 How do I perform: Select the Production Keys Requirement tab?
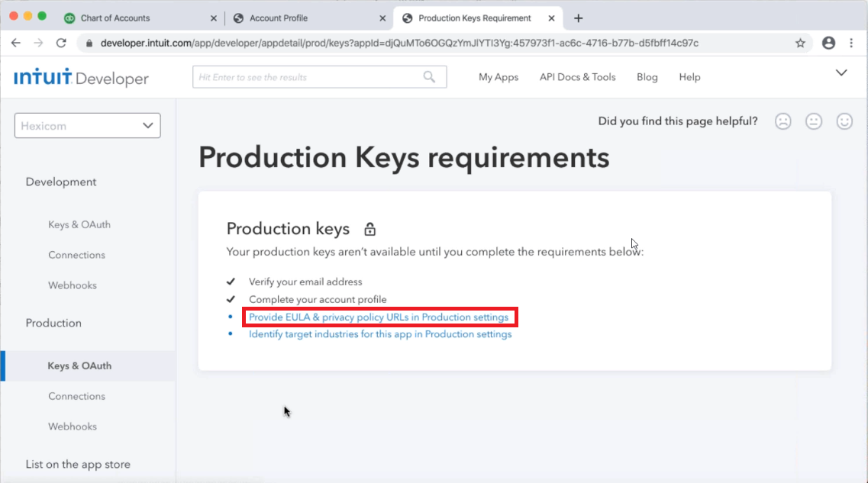pyautogui.click(x=474, y=18)
